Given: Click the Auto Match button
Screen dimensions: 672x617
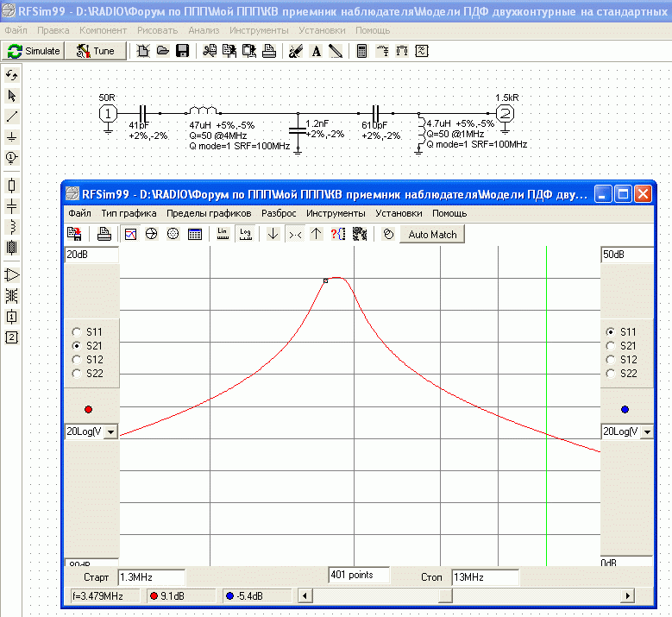Looking at the screenshot, I should 432,235.
